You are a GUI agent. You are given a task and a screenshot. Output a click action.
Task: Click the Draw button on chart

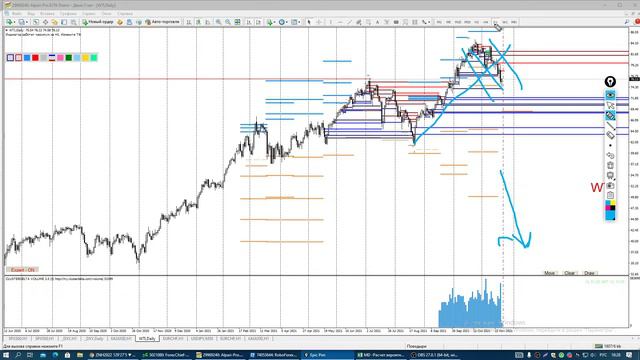[589, 273]
